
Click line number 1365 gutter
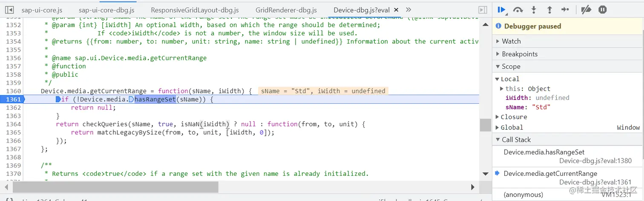[x=14, y=132]
